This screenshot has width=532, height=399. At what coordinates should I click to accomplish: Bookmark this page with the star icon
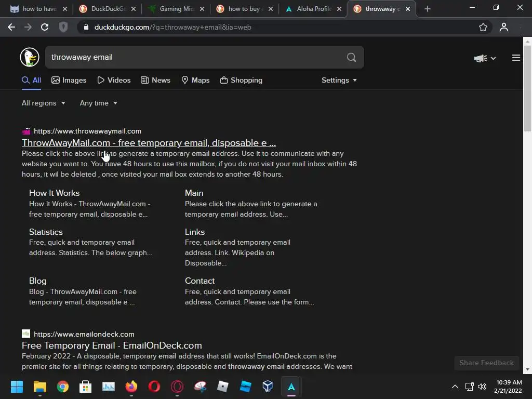tap(483, 27)
